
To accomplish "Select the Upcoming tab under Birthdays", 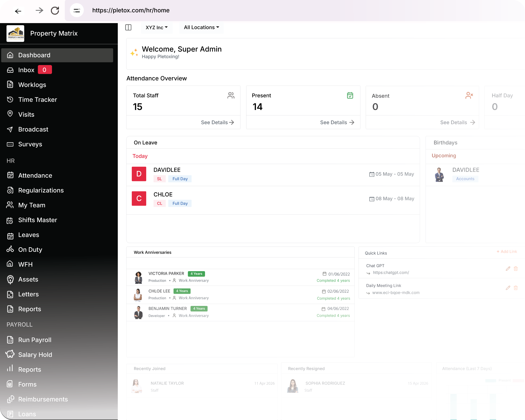I will click(x=444, y=156).
